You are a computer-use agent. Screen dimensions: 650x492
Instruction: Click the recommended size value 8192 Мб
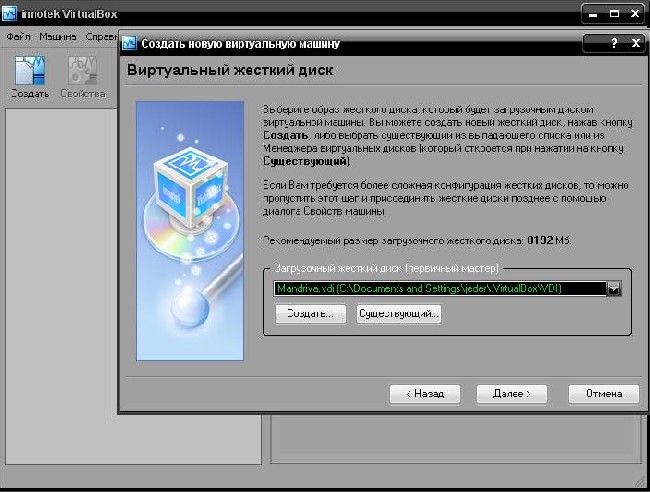coord(549,240)
